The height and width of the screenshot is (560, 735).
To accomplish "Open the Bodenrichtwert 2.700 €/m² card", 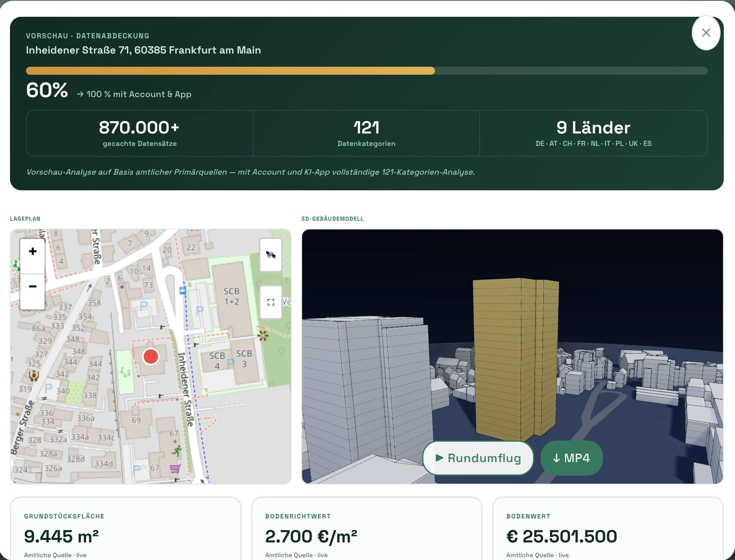I will [x=367, y=528].
